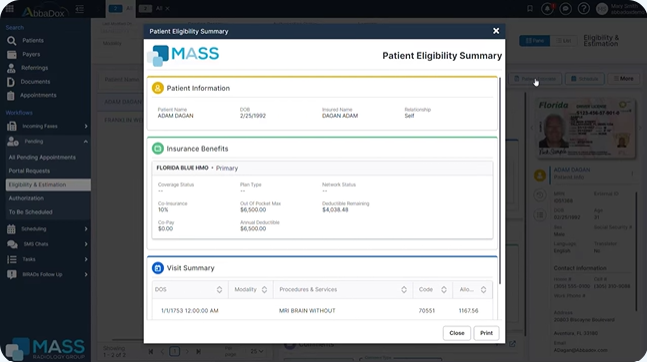Image resolution: width=647 pixels, height=362 pixels.
Task: Click FLORIDA BLUE HMO plan name
Action: [x=182, y=168]
